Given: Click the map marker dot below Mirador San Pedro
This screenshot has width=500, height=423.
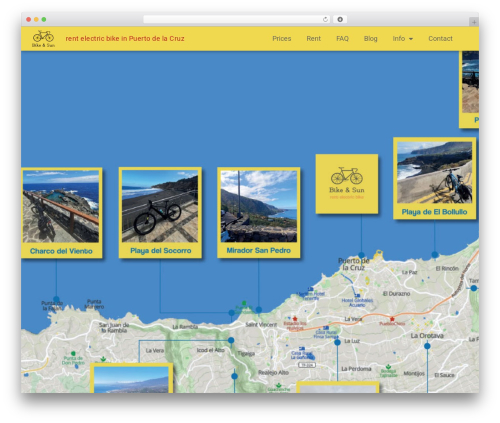Looking at the screenshot, I should (x=259, y=310).
